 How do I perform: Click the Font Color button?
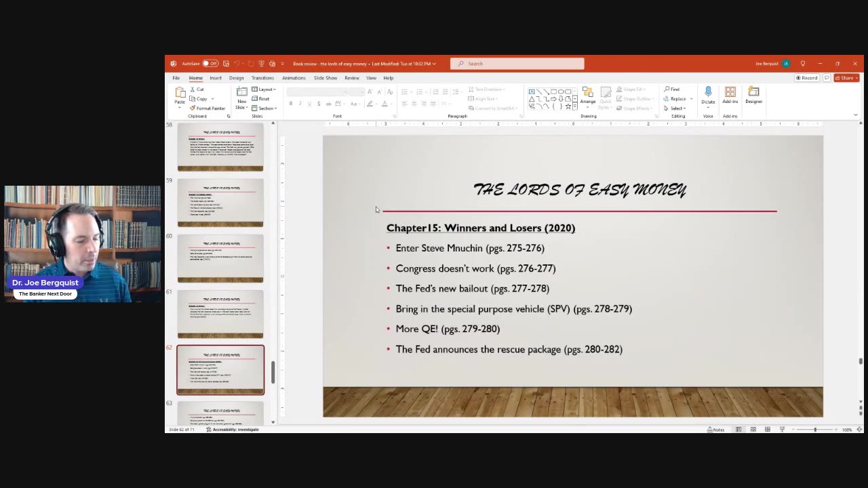[384, 104]
